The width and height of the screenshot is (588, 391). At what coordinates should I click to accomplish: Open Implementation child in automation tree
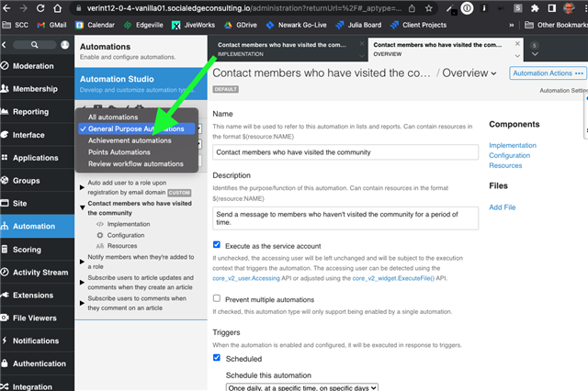(129, 224)
